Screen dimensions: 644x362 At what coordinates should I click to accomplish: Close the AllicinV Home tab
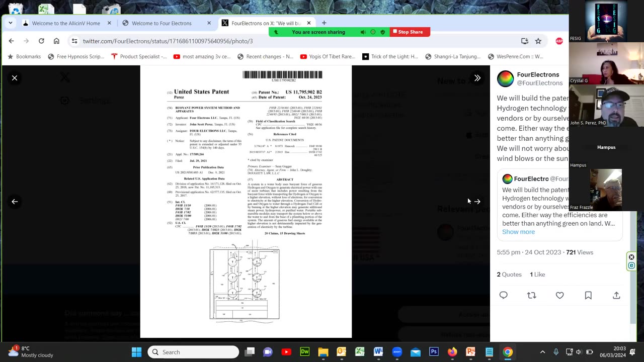(x=109, y=23)
